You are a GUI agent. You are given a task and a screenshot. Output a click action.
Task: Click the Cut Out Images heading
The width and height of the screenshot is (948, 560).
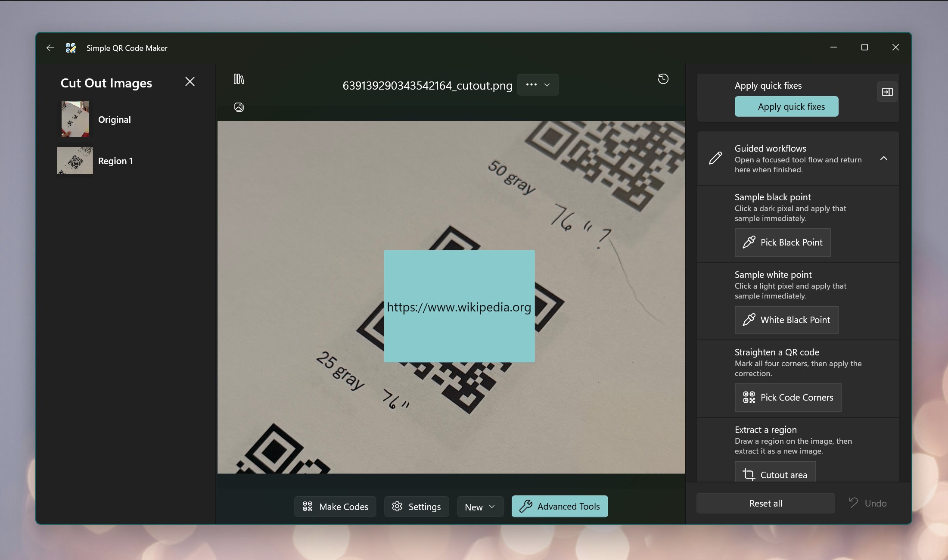pos(106,83)
